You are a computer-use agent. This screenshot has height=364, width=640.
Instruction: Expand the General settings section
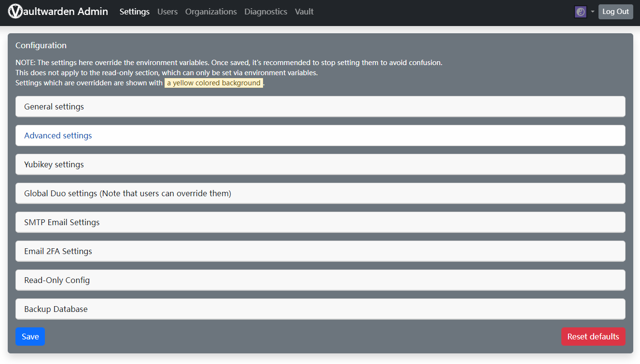click(320, 107)
